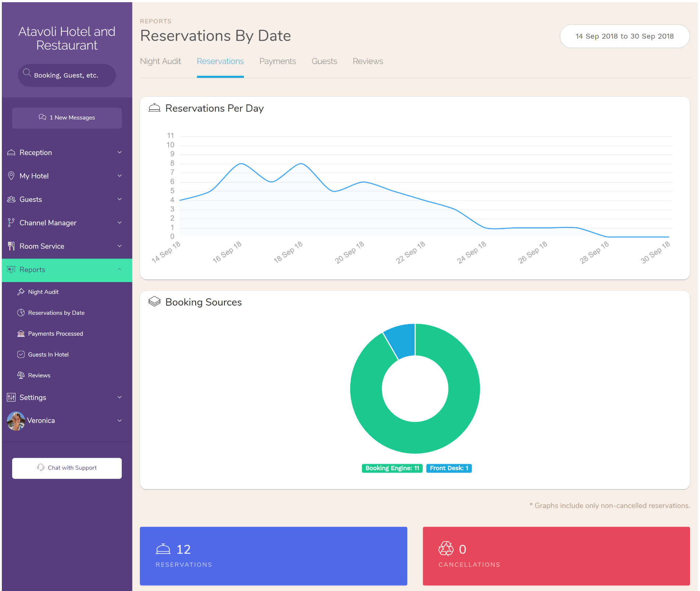The width and height of the screenshot is (700, 591).
Task: Click the 16 Sep 18 axis label
Action: click(x=227, y=252)
